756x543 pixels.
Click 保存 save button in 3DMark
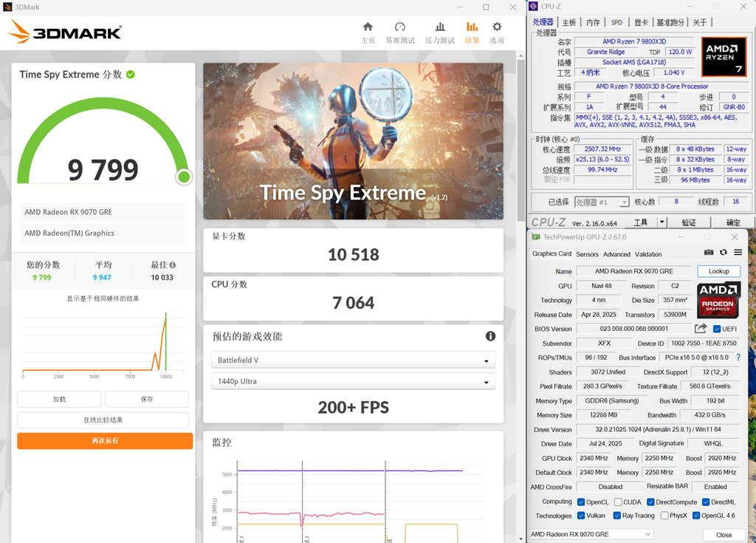(x=147, y=399)
